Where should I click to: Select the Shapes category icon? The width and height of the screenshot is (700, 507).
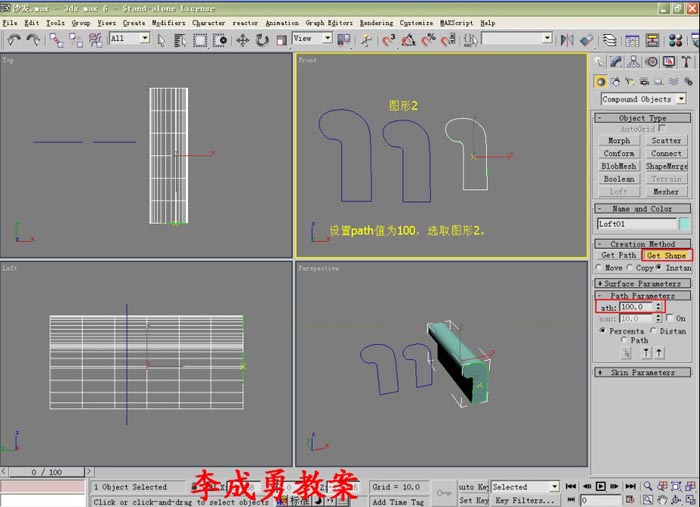(616, 82)
